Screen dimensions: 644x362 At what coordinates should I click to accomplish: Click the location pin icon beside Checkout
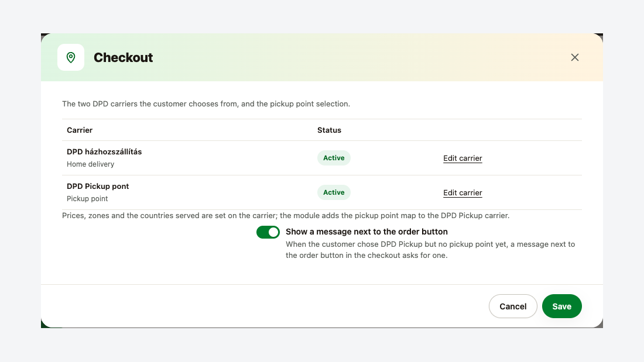pyautogui.click(x=71, y=57)
